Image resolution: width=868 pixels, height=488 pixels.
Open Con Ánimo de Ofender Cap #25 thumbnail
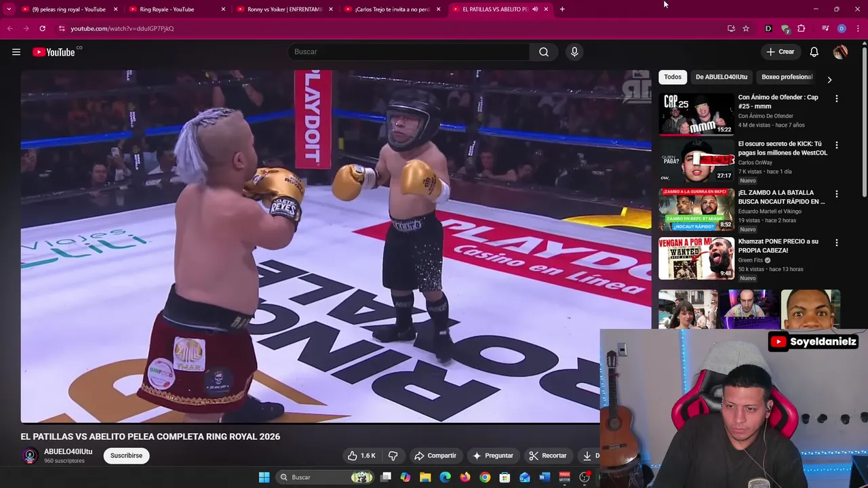point(696,114)
